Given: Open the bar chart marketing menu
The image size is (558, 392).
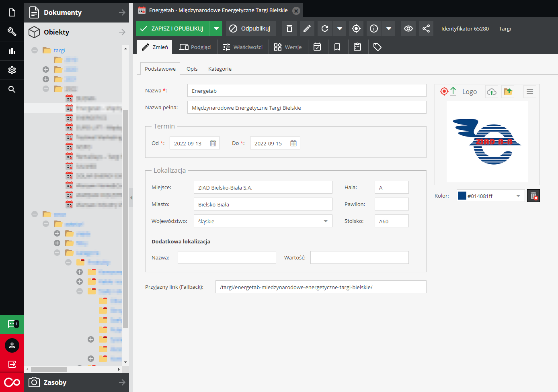Looking at the screenshot, I should pyautogui.click(x=12, y=51).
